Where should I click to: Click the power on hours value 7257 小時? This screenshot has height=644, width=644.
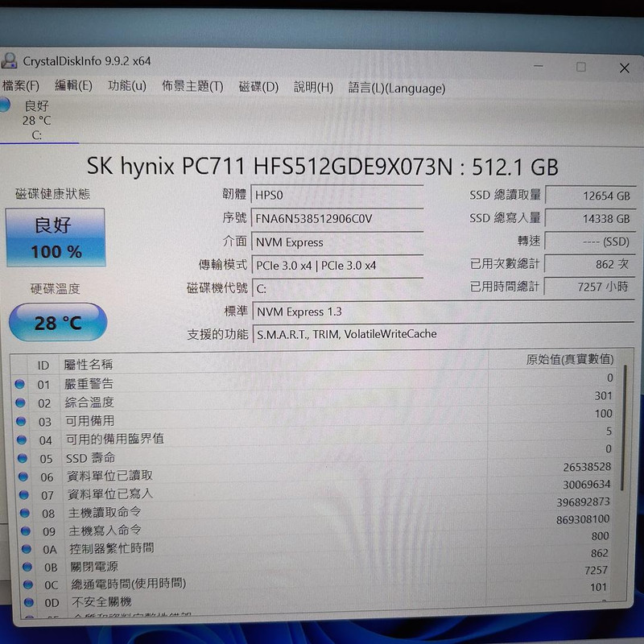(x=589, y=287)
